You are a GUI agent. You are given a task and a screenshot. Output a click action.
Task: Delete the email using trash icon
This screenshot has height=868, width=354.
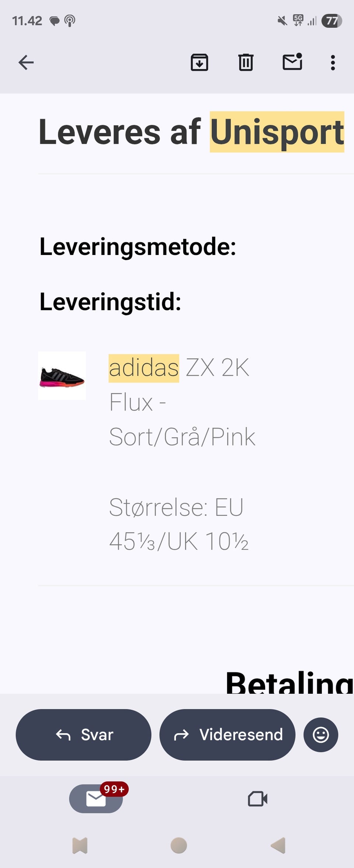coord(246,62)
